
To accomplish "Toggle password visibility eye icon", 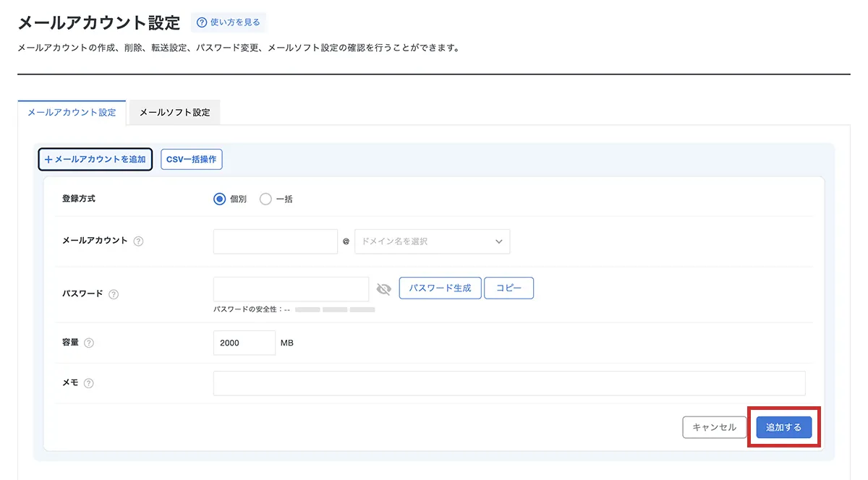I will (x=384, y=289).
